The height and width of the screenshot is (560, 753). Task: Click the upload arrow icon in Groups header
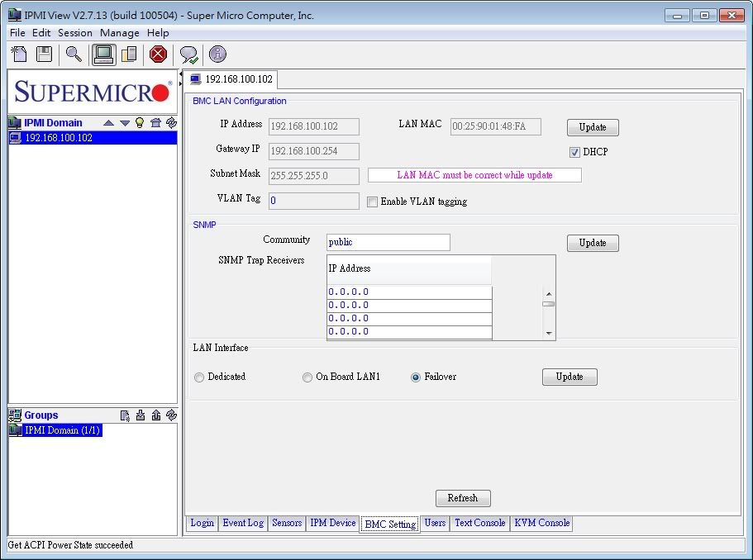click(x=156, y=415)
